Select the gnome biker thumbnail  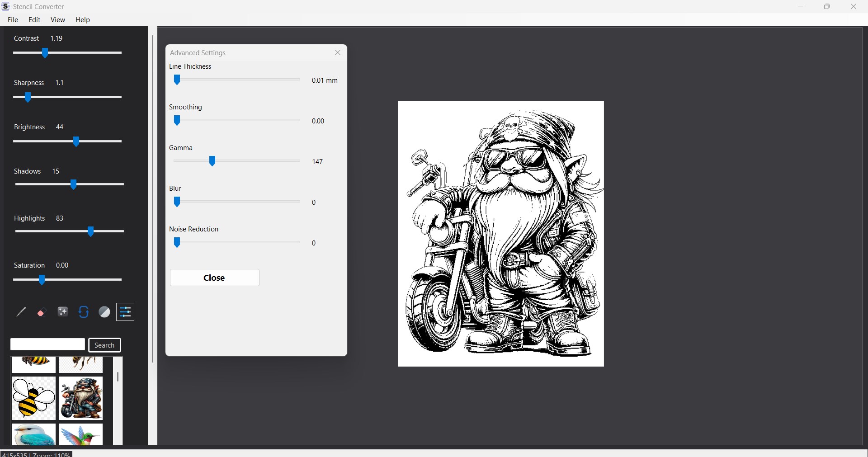tap(80, 398)
